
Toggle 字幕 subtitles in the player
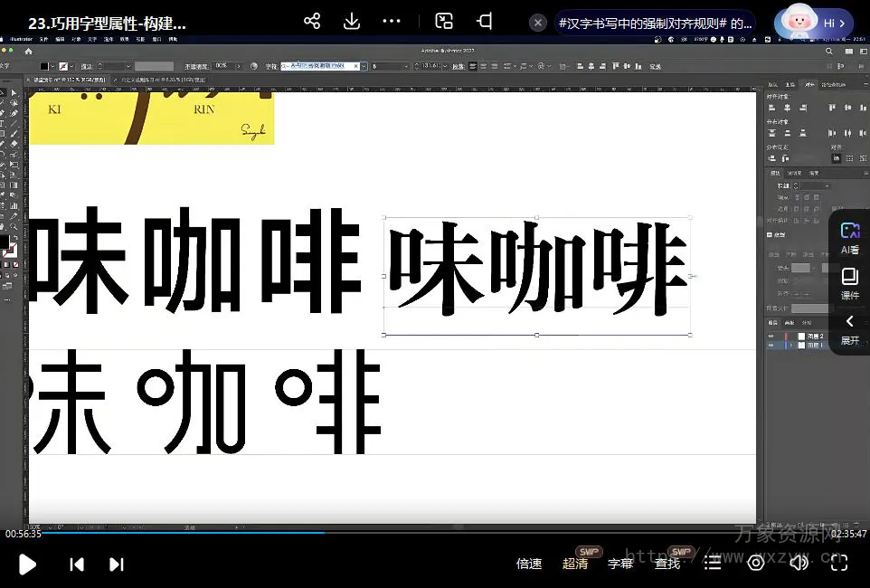(620, 564)
